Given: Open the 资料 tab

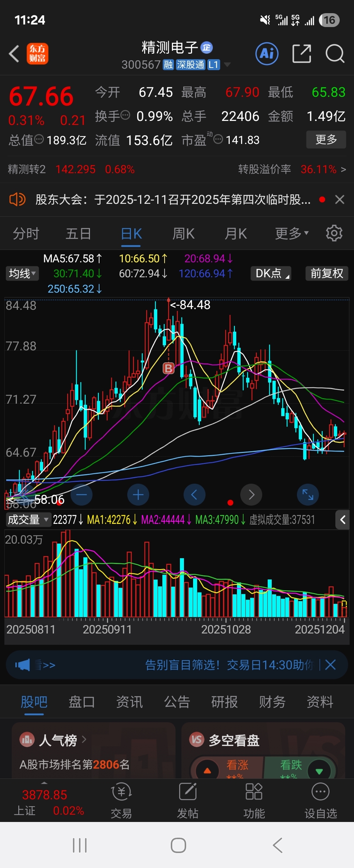Looking at the screenshot, I should pos(320,702).
